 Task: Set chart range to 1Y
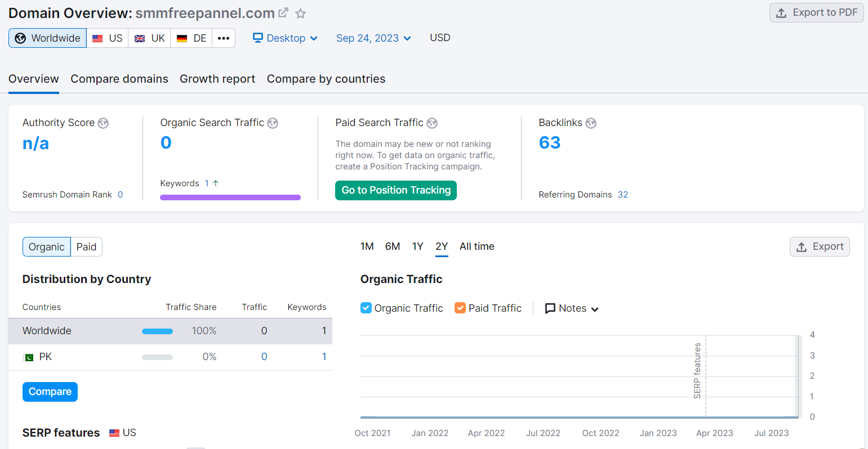tap(417, 246)
